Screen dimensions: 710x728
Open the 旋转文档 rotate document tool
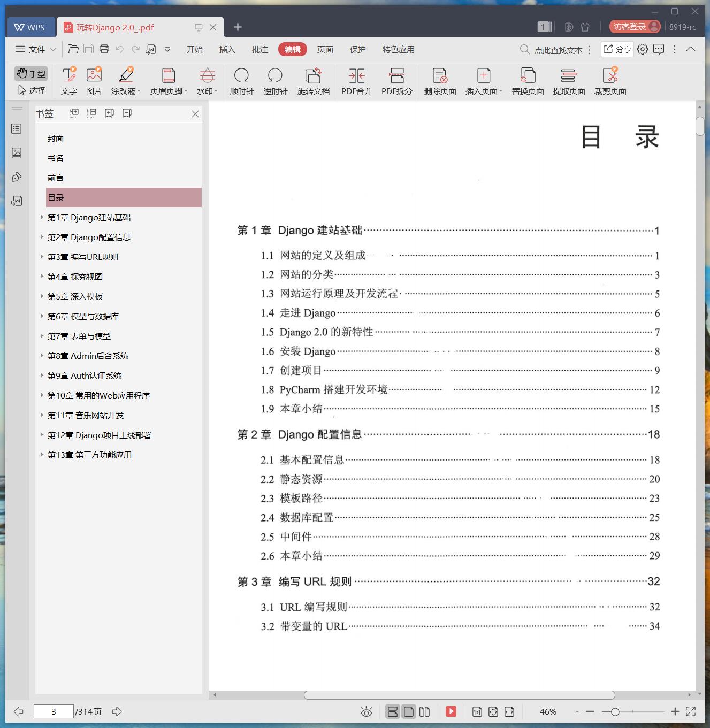pyautogui.click(x=314, y=81)
